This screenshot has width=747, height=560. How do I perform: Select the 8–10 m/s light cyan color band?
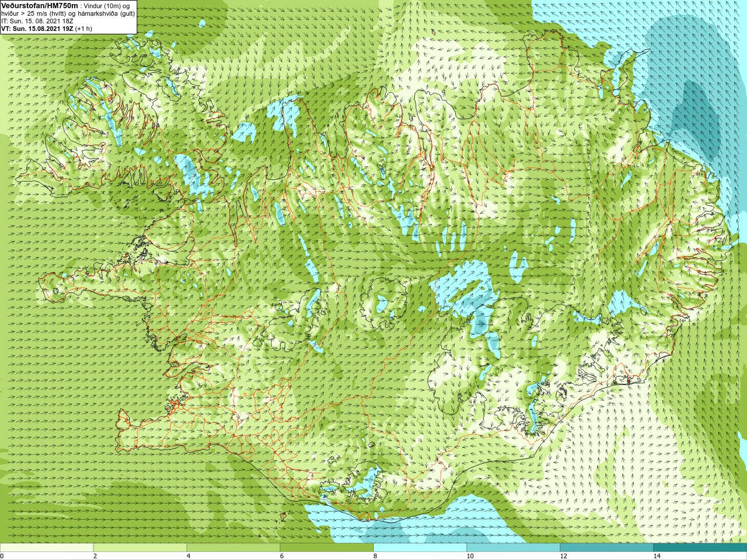[420, 548]
